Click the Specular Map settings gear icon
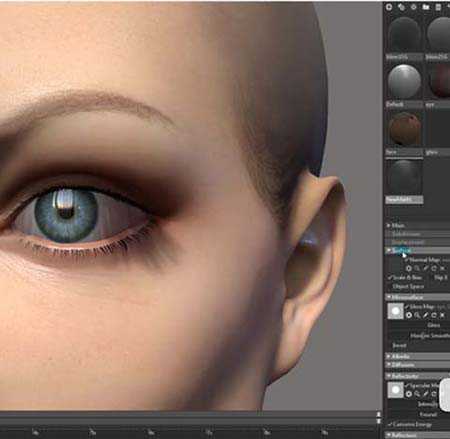Image resolution: width=450 pixels, height=439 pixels. coord(409,394)
